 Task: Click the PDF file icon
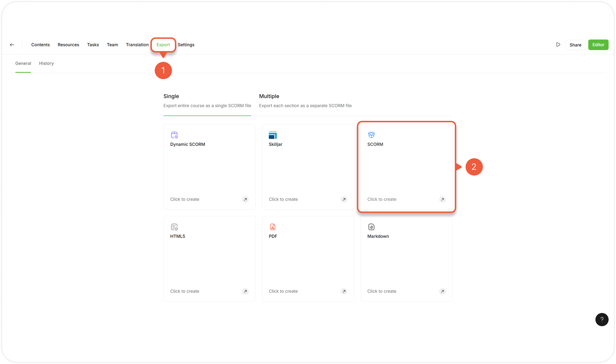272,227
